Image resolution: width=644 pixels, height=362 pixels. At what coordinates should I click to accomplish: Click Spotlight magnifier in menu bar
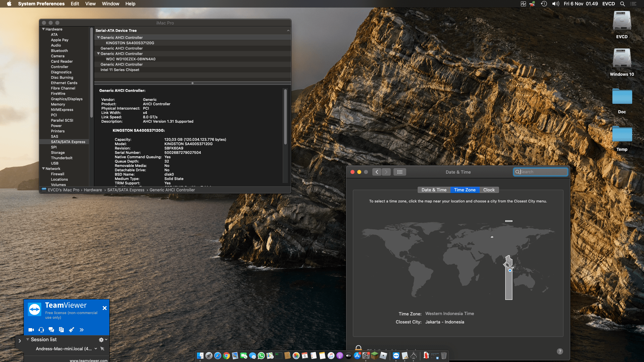tap(622, 4)
